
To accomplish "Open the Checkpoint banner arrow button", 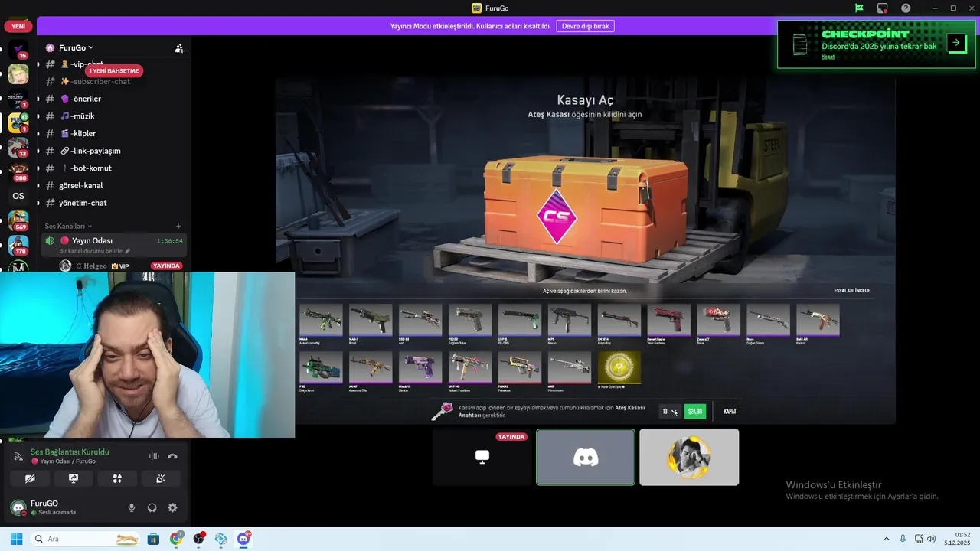I will click(x=956, y=43).
